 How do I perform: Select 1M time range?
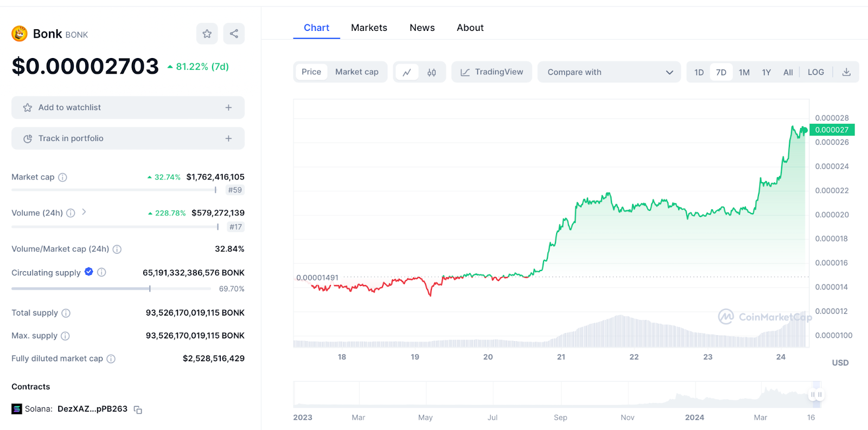coord(744,72)
